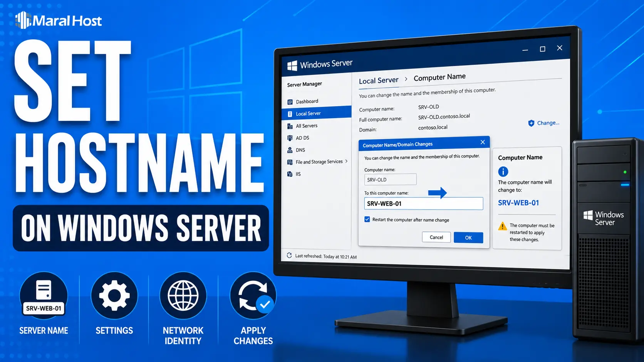The image size is (644, 362).
Task: Click the IIS sidebar icon
Action: pos(290,174)
